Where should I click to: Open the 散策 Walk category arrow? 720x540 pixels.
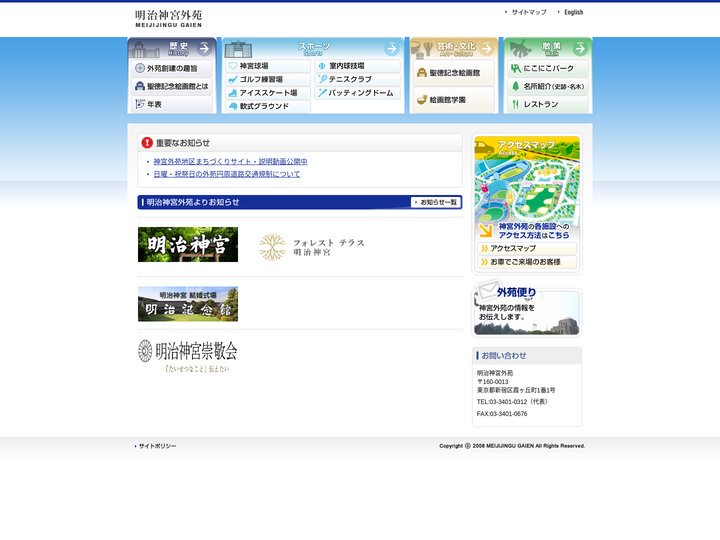580,48
